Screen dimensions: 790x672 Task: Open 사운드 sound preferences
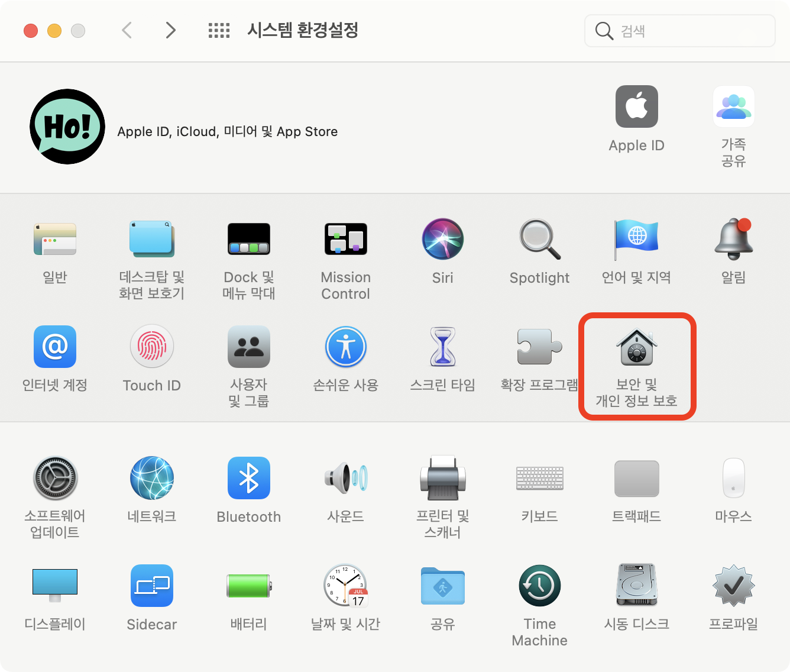coord(346,478)
